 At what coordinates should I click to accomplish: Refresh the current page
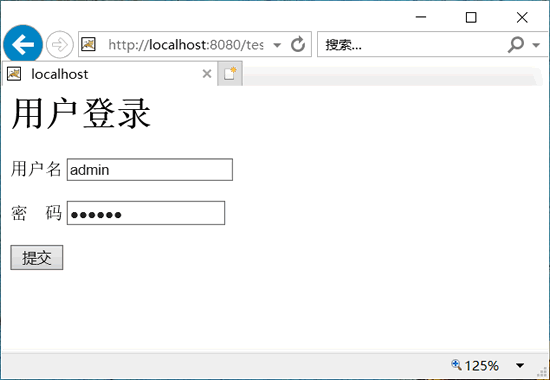click(298, 45)
